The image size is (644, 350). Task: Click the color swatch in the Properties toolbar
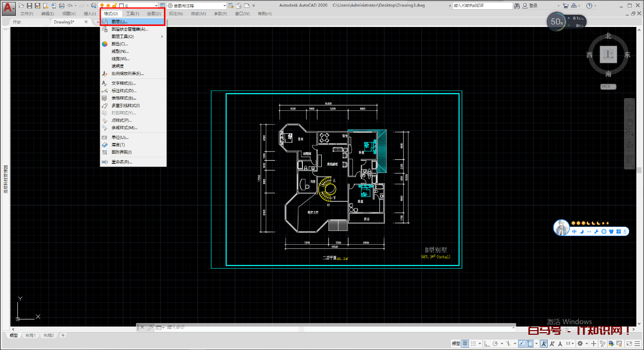120,5
